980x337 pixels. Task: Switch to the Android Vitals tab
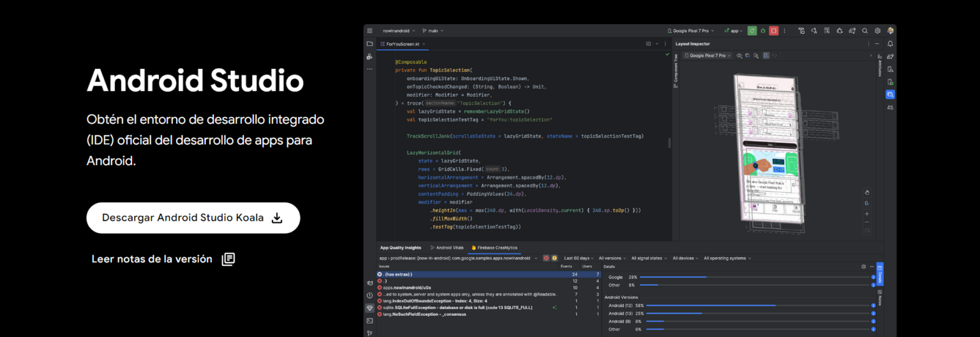[x=447, y=248]
